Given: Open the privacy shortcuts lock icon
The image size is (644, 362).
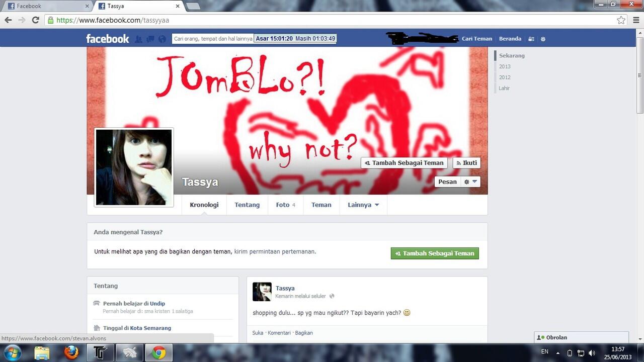Looking at the screenshot, I should click(531, 39).
